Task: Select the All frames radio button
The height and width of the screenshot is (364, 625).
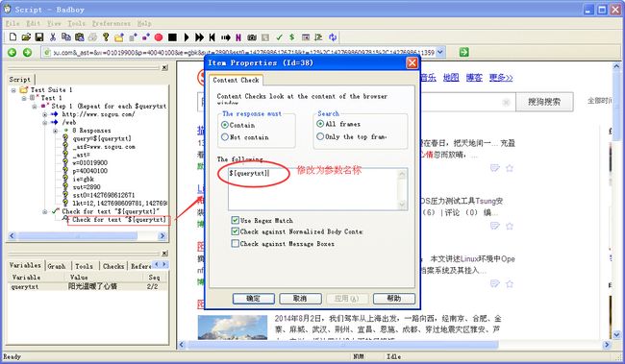Action: [320, 124]
